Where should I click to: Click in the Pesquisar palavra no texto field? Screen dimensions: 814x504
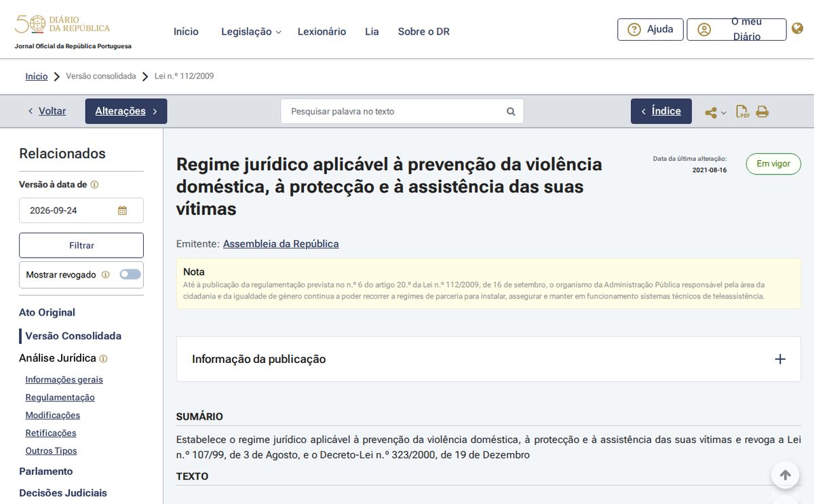point(402,111)
